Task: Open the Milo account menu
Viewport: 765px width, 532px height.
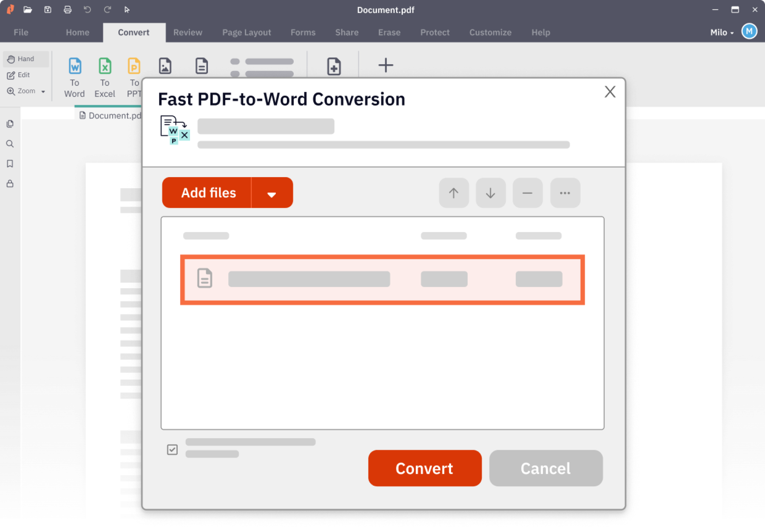Action: point(721,32)
